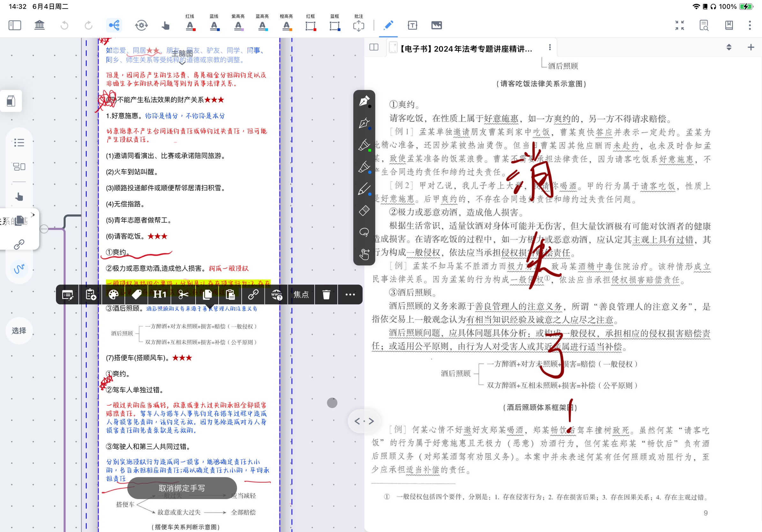The height and width of the screenshot is (532, 762).
Task: Open the three-dot menu beside document title
Action: click(x=549, y=48)
